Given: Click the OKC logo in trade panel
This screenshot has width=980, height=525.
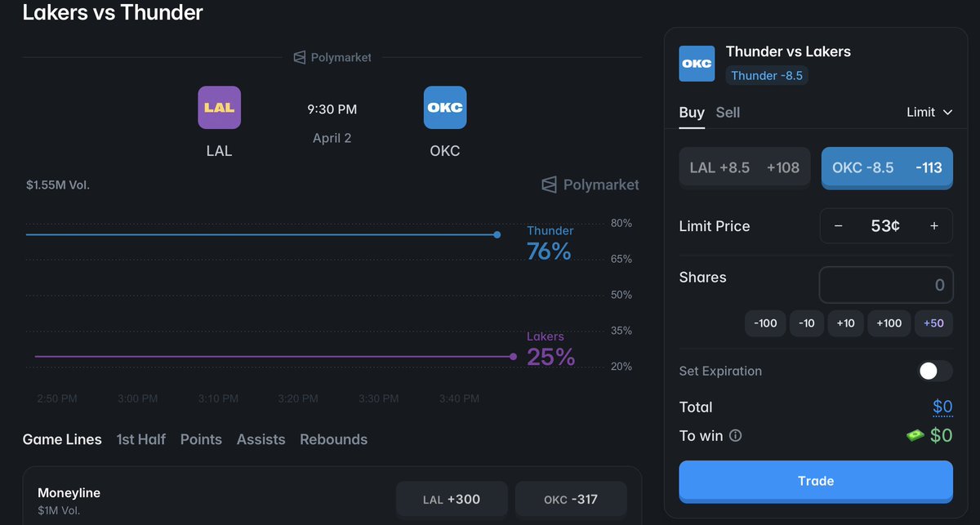Looking at the screenshot, I should pyautogui.click(x=696, y=64).
